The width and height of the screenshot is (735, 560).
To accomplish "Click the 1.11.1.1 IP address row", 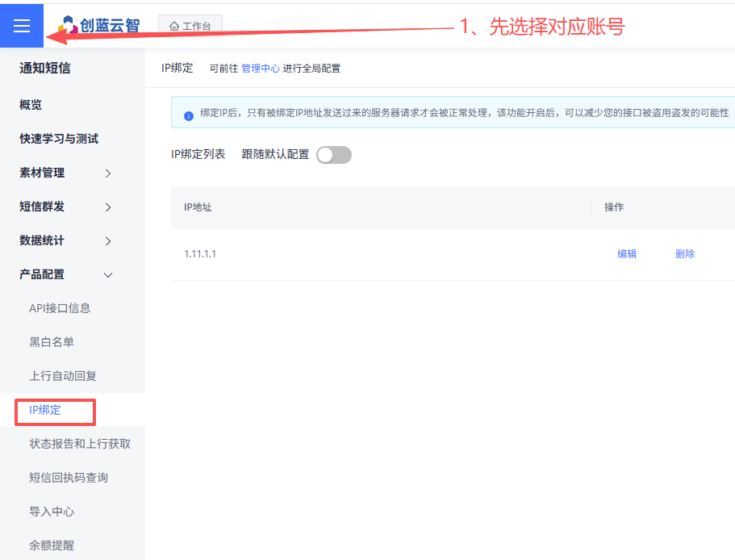I will (200, 254).
